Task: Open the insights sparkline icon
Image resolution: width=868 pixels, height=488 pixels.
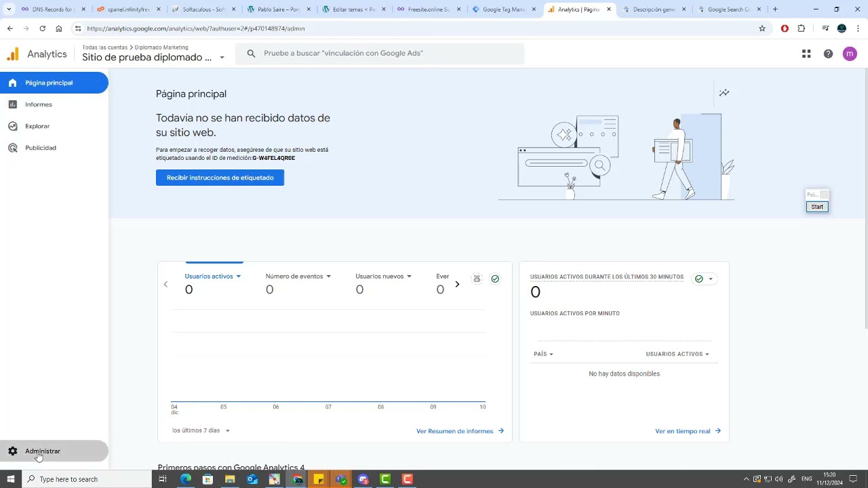Action: pos(724,93)
